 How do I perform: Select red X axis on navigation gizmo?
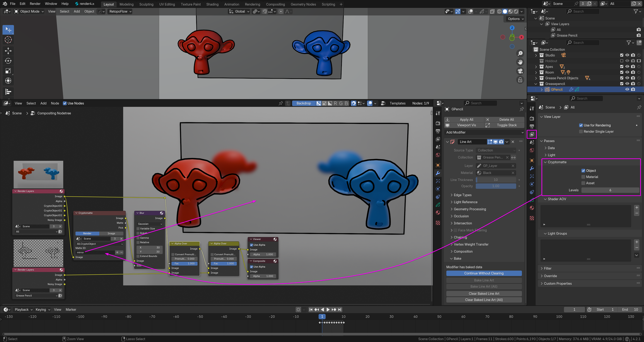click(x=521, y=37)
